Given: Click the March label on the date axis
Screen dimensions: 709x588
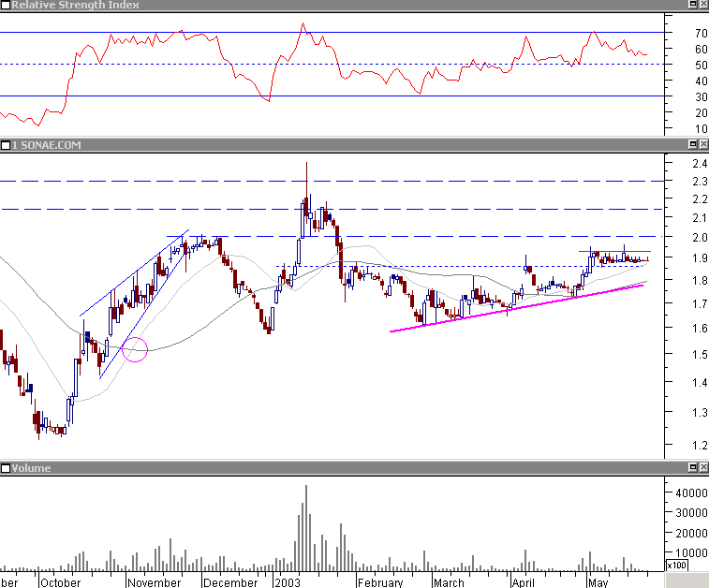Looking at the screenshot, I should [x=449, y=582].
